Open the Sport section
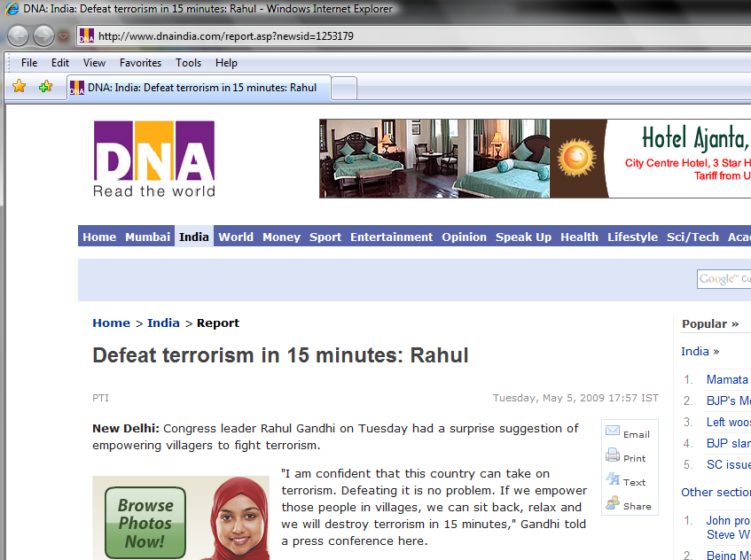 pyautogui.click(x=325, y=237)
